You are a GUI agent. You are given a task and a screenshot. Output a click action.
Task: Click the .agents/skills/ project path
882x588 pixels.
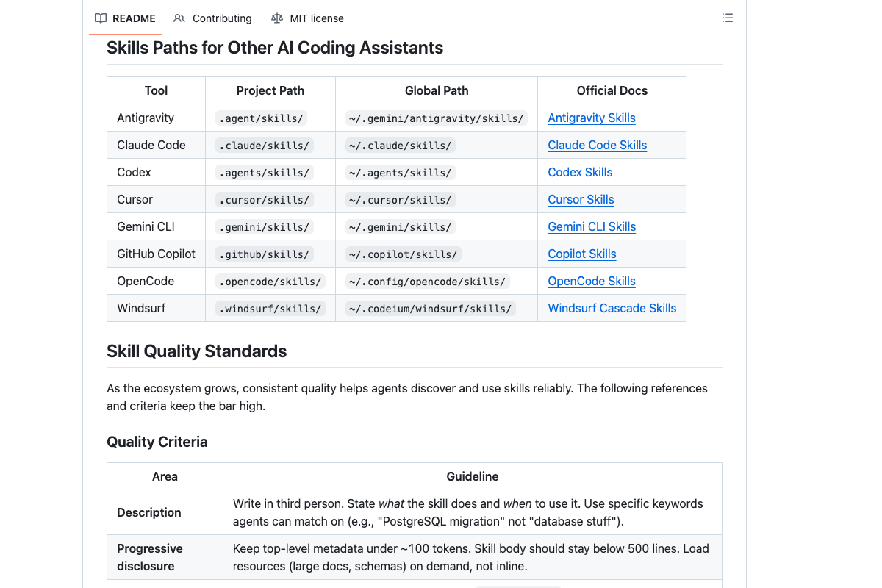pyautogui.click(x=265, y=173)
